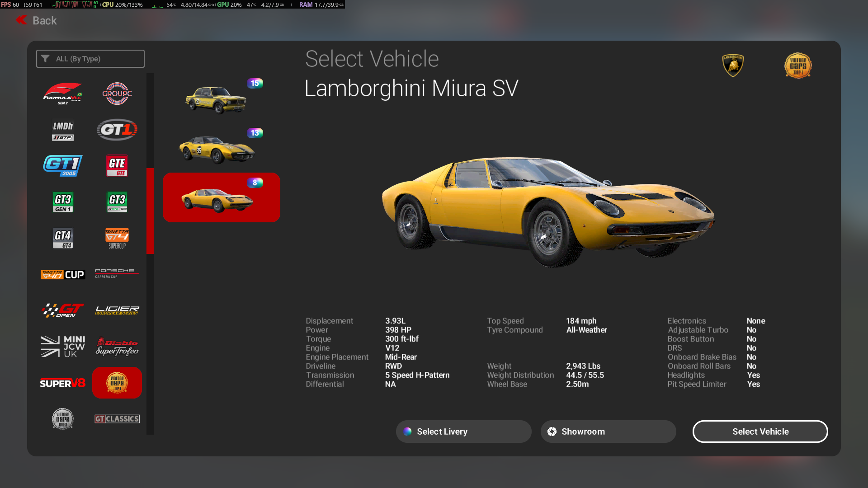Click the Back arrow button
This screenshot has width=868, height=488.
pyautogui.click(x=36, y=20)
